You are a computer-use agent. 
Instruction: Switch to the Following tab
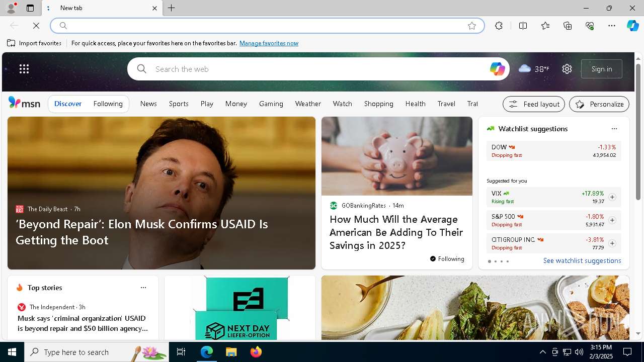pos(108,104)
